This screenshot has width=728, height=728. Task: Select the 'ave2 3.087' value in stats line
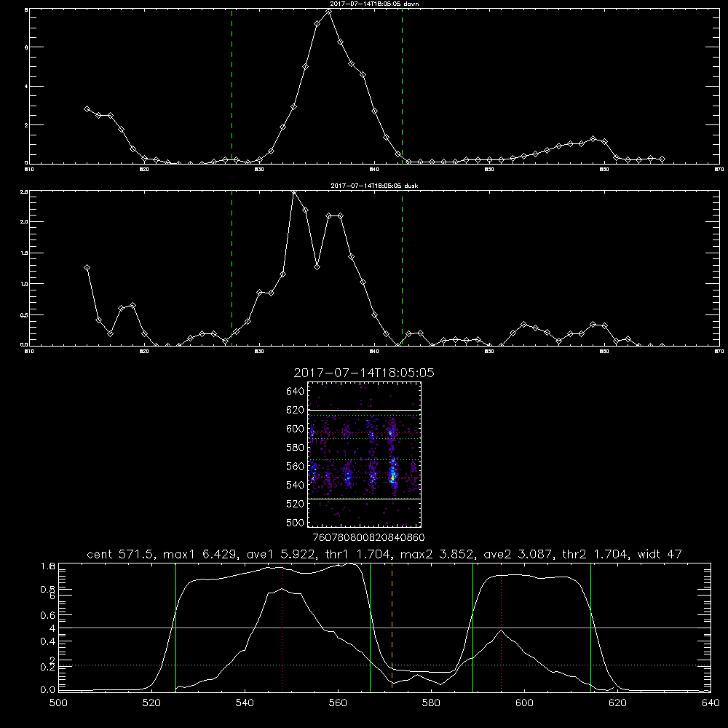[x=519, y=554]
